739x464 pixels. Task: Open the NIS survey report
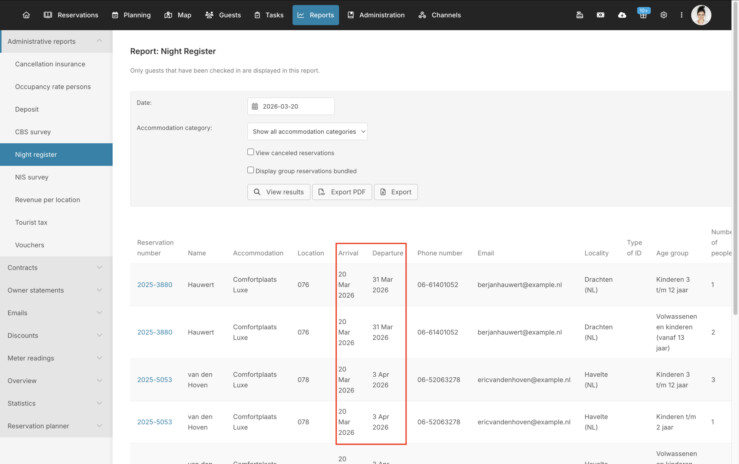click(x=32, y=177)
